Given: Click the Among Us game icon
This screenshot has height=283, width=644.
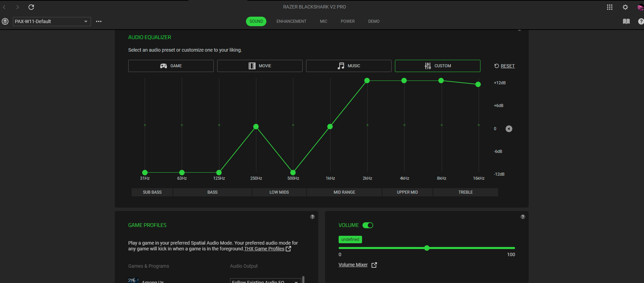Looking at the screenshot, I should [x=133, y=281].
